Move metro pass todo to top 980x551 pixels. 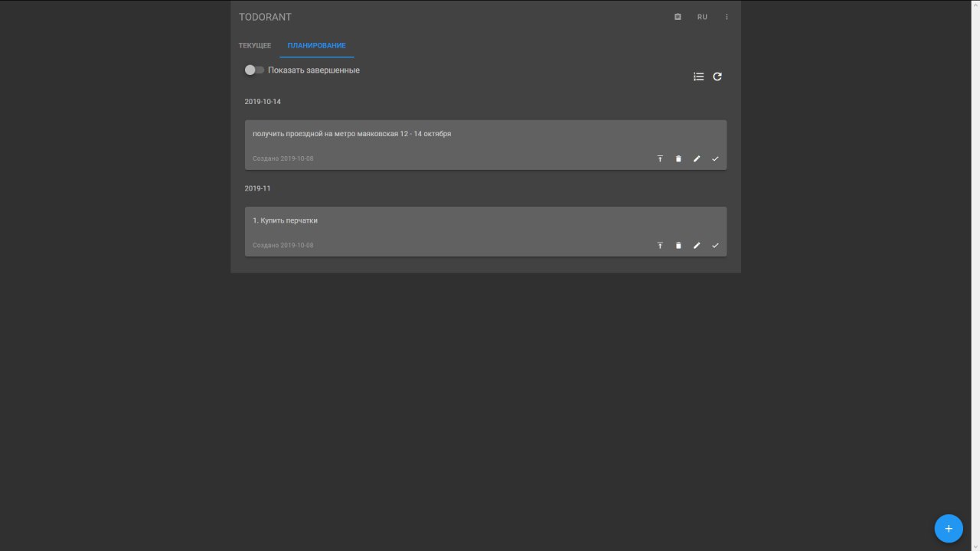(x=660, y=158)
